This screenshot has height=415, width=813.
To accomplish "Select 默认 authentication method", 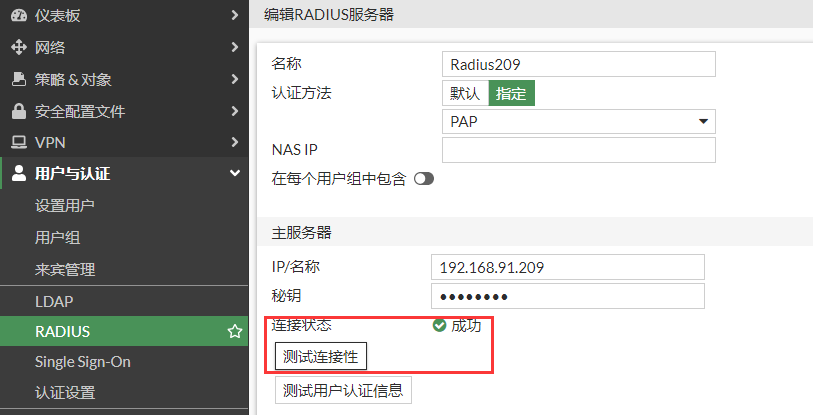I will pos(465,93).
